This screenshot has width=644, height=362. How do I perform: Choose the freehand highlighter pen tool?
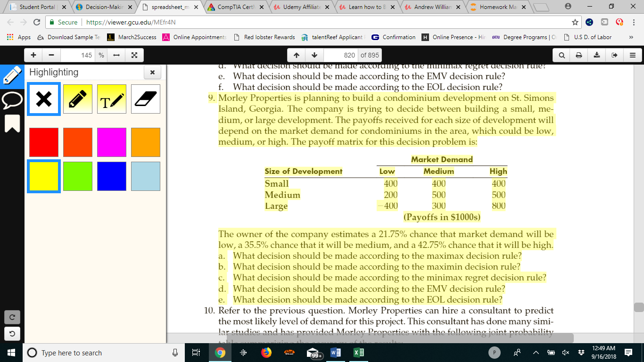coord(78,99)
